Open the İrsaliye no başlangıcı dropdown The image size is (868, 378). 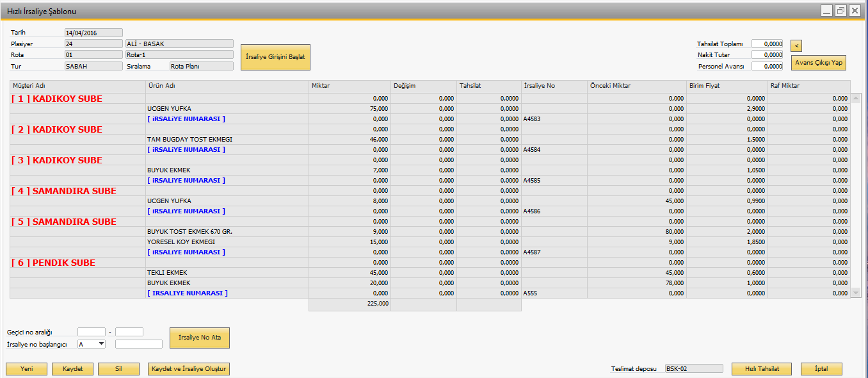click(x=100, y=344)
